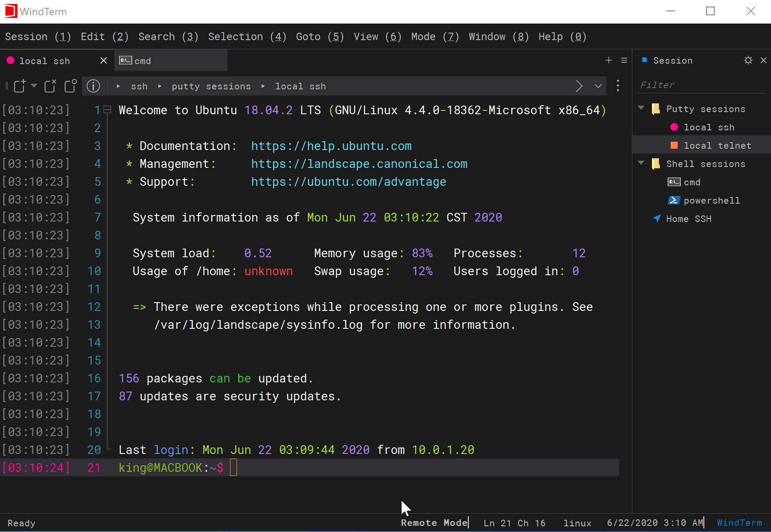The width and height of the screenshot is (771, 532).
Task: Close the Session side pane
Action: 764,60
